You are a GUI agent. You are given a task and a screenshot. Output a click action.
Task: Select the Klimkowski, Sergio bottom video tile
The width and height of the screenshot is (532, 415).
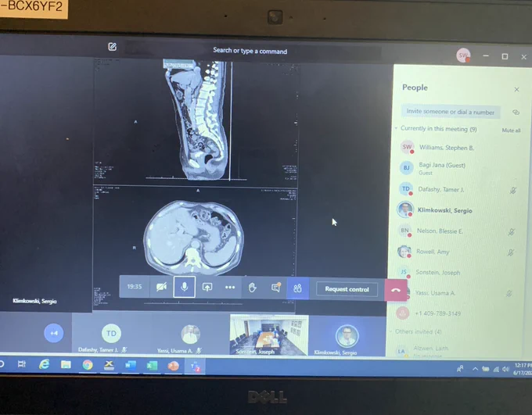point(347,335)
